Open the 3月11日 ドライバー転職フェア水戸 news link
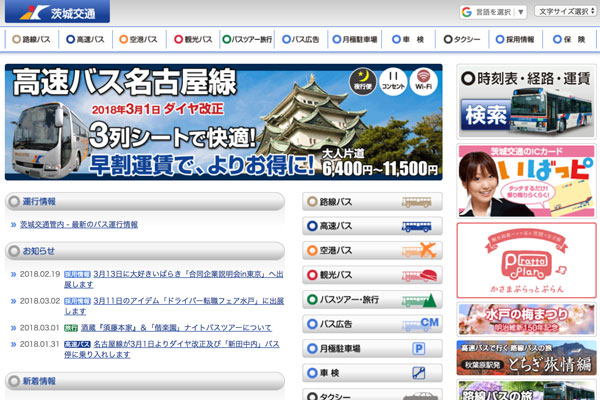The height and width of the screenshot is (400, 600). tap(174, 306)
